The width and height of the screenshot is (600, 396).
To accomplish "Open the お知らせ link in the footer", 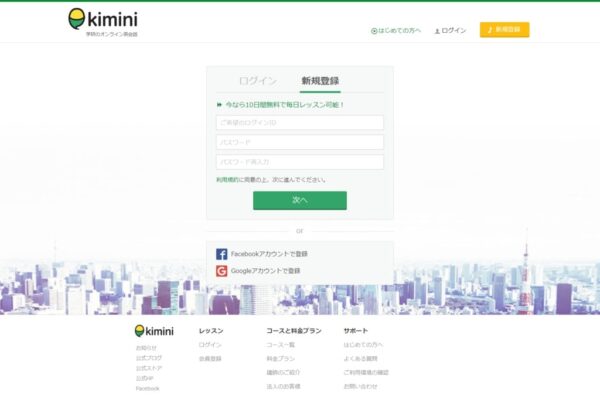I will (x=146, y=348).
